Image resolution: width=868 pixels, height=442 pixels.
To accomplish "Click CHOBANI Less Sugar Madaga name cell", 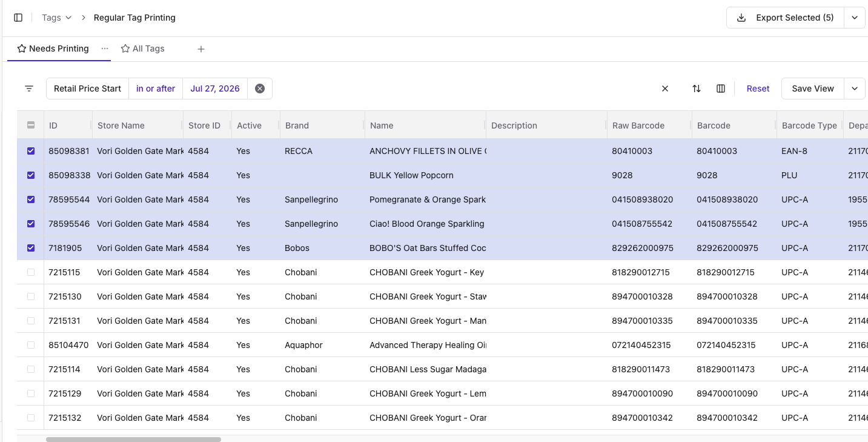I will [425, 369].
